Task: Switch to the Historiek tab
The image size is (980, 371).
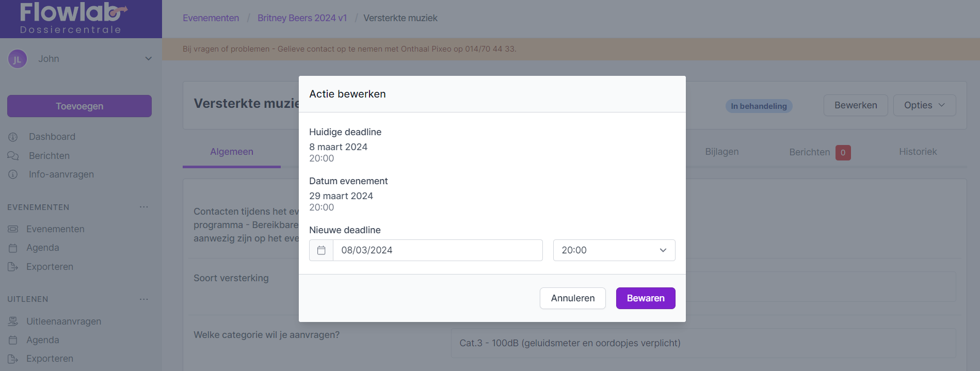Action: [x=918, y=152]
